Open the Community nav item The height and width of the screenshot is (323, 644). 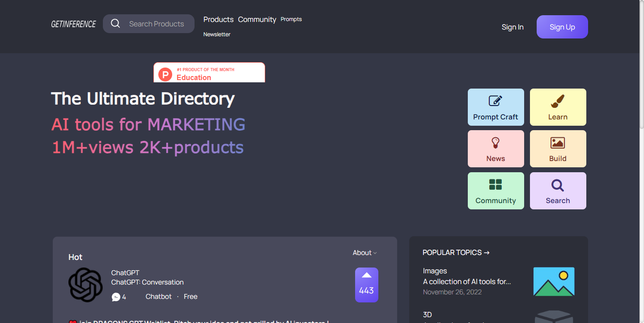click(257, 19)
